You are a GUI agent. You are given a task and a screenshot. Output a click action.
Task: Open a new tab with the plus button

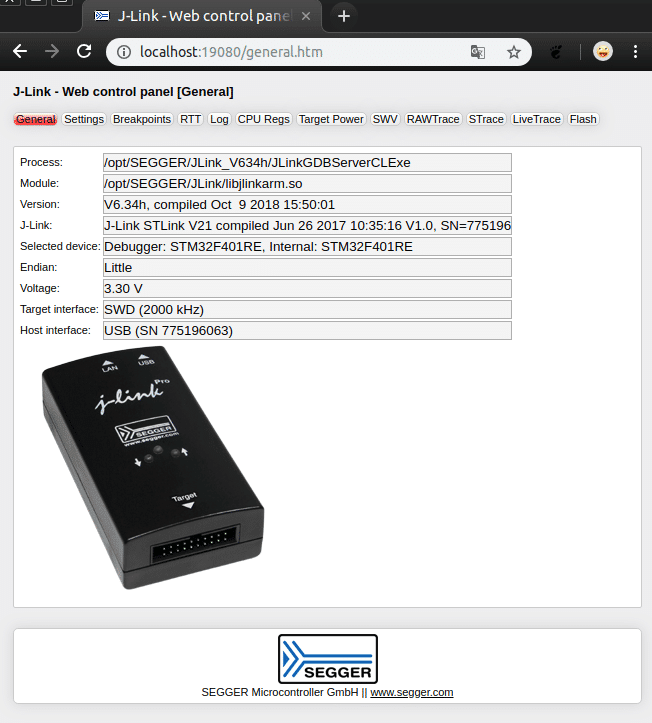point(343,16)
